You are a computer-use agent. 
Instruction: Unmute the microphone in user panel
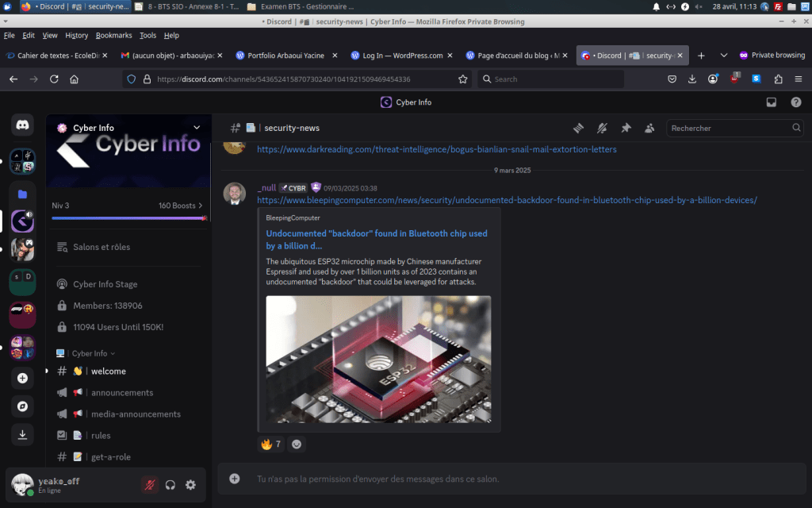point(149,485)
